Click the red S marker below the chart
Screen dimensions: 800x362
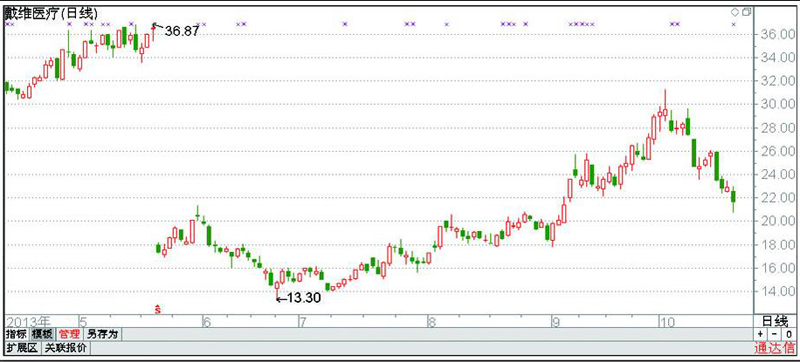[158, 308]
